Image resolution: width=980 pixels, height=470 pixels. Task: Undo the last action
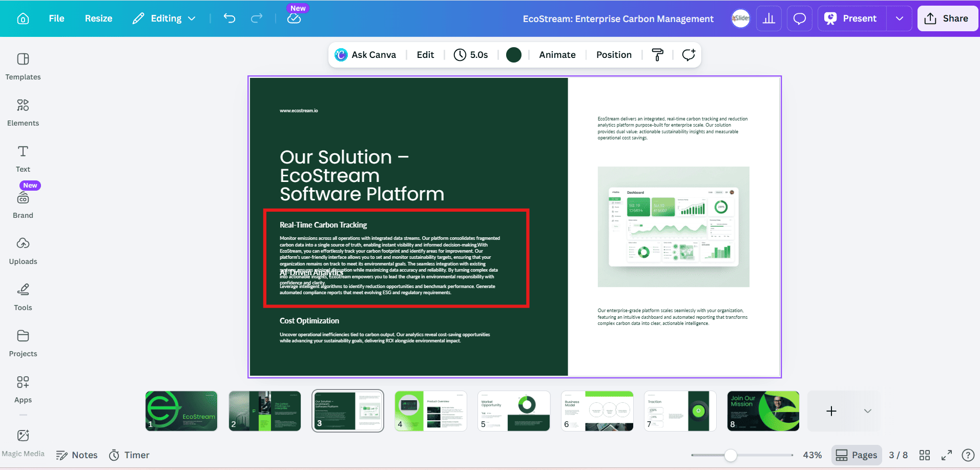click(230, 18)
